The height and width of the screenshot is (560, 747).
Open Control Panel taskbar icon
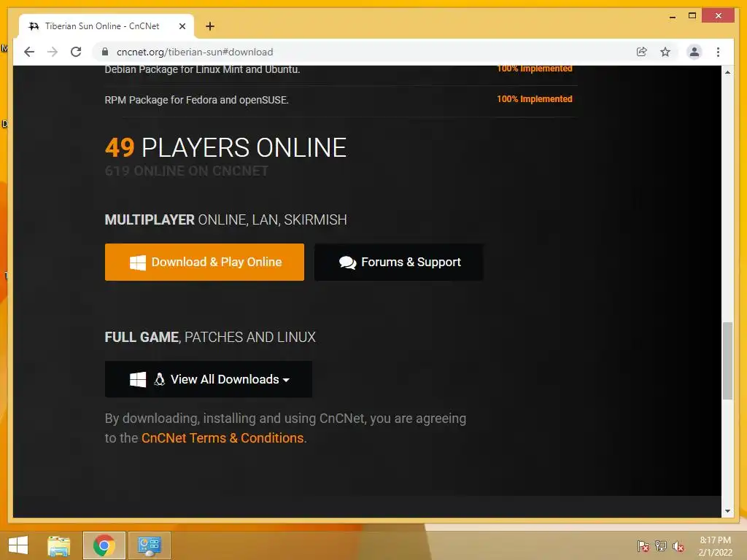[x=150, y=545]
